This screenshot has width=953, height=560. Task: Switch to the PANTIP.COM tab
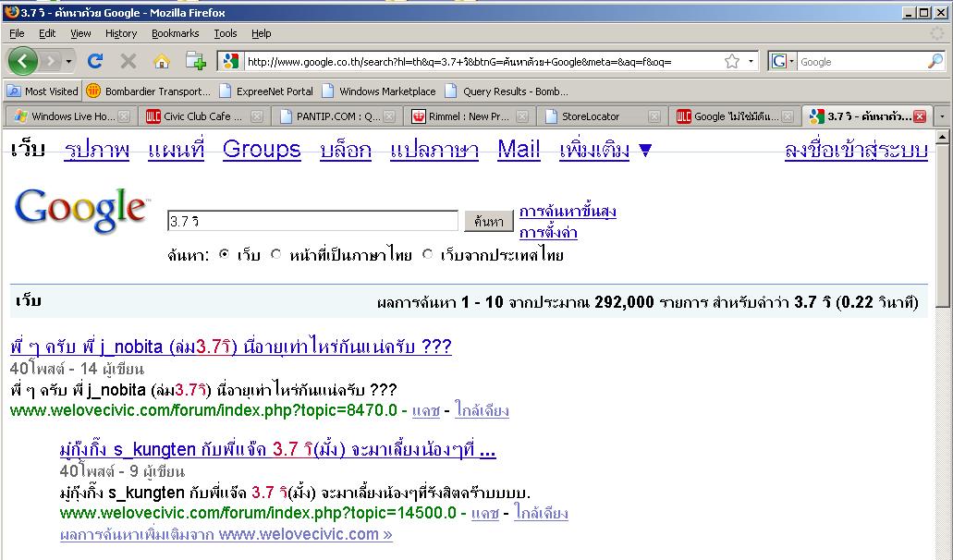[x=336, y=116]
